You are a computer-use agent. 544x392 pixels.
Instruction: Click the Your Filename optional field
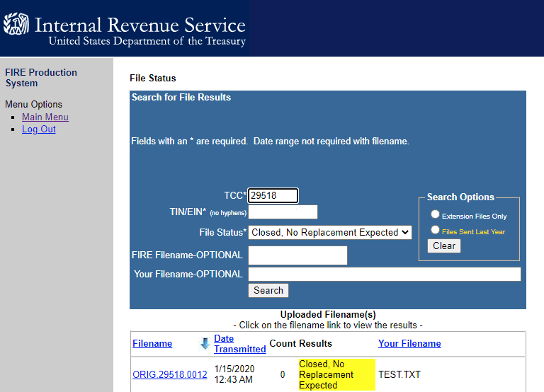(x=384, y=274)
